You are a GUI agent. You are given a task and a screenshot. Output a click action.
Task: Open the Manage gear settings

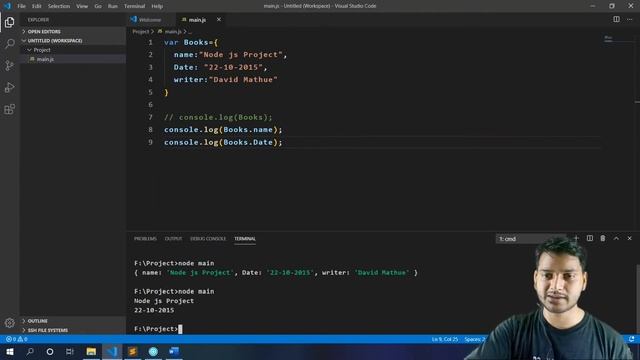pyautogui.click(x=9, y=323)
